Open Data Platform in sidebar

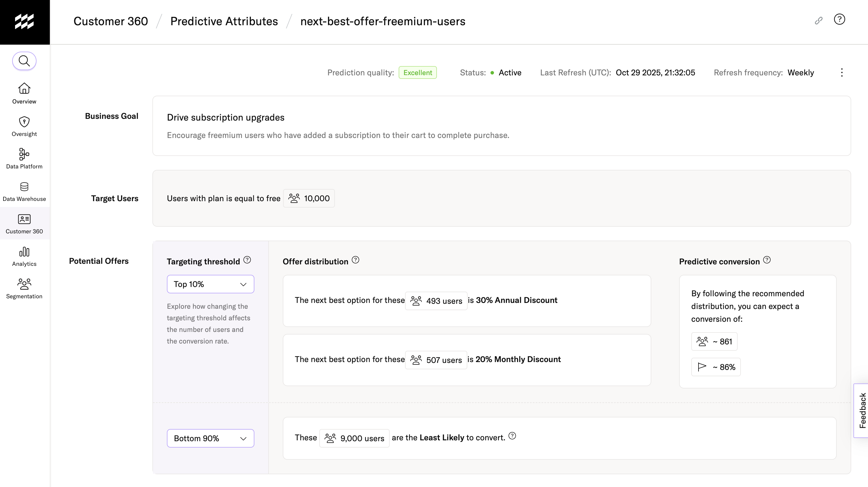24,154
